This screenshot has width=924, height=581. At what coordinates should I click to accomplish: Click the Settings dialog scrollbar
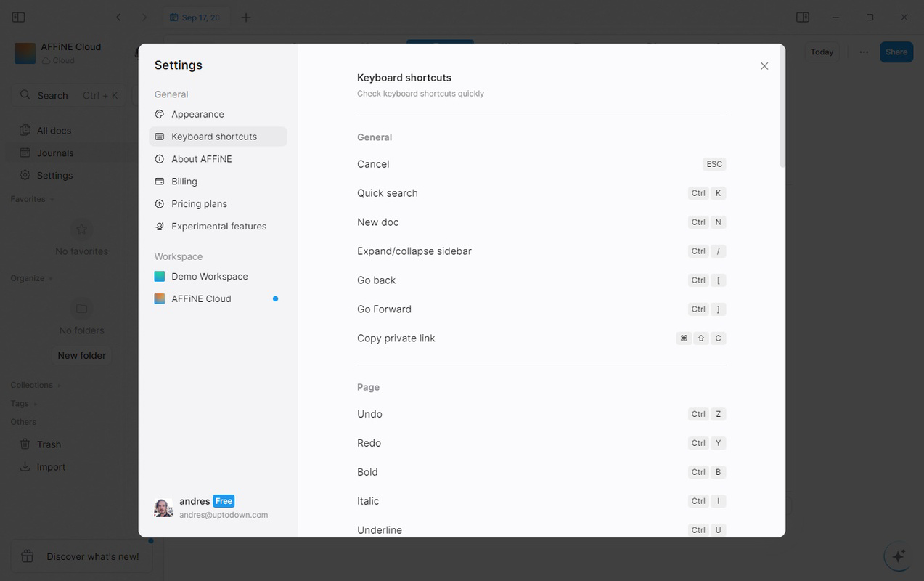782,107
